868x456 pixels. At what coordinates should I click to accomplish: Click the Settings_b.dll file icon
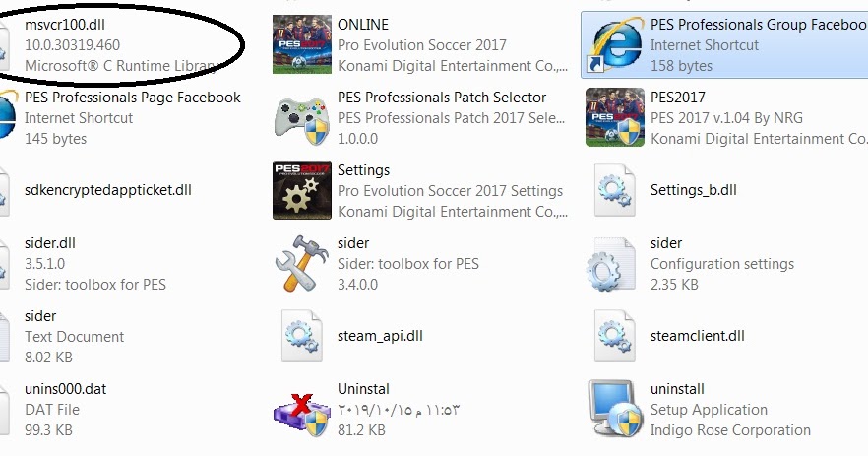(x=614, y=190)
